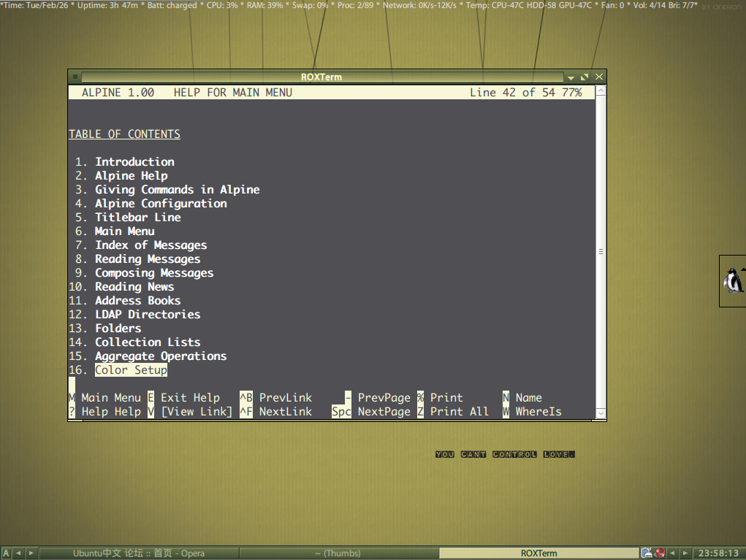
Task: Click the scrollbar down arrow in ROXTerm
Action: pos(601,413)
